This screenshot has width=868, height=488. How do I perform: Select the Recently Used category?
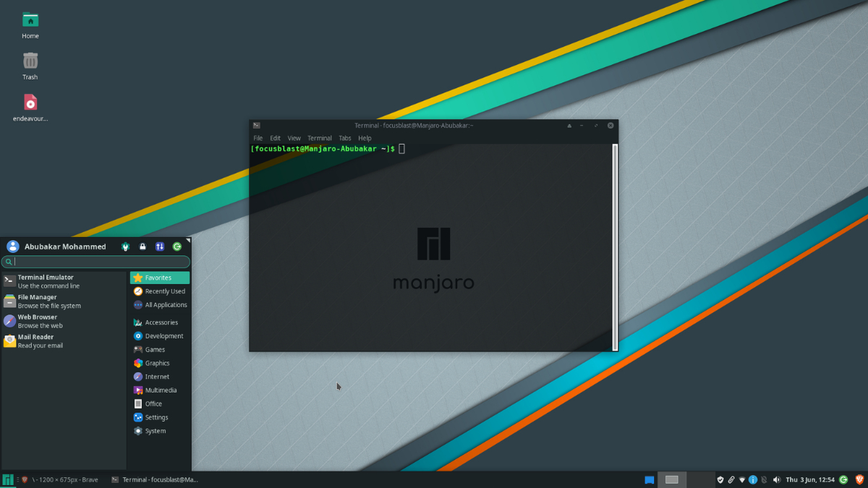pos(160,291)
